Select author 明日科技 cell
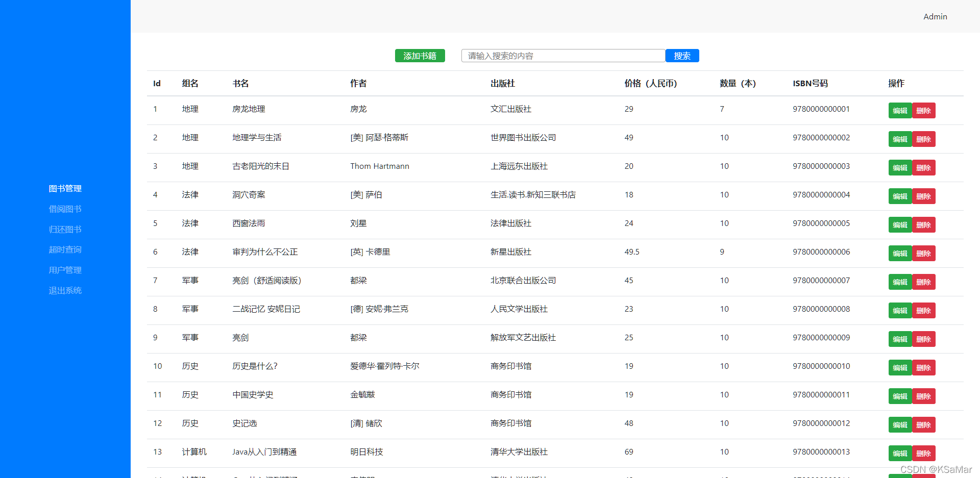This screenshot has height=478, width=980. pyautogui.click(x=366, y=451)
